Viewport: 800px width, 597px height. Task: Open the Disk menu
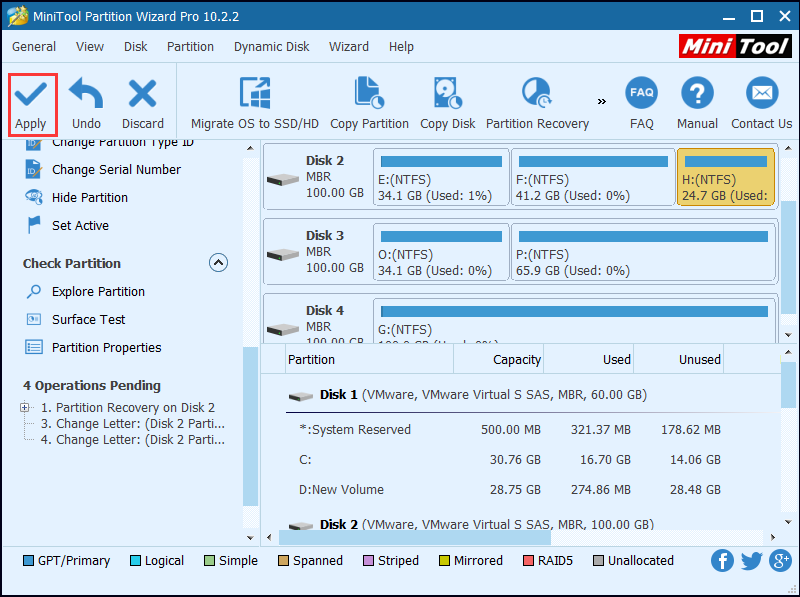pos(135,46)
